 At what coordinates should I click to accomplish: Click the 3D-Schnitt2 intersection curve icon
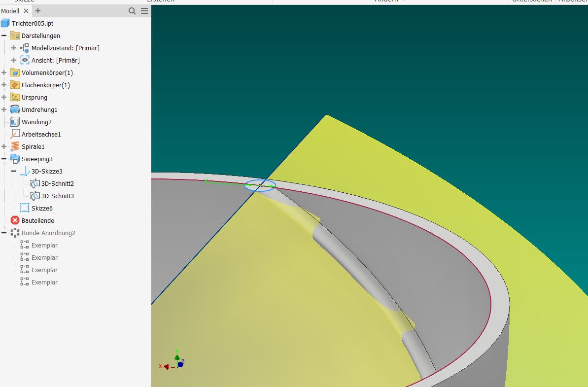tap(35, 184)
